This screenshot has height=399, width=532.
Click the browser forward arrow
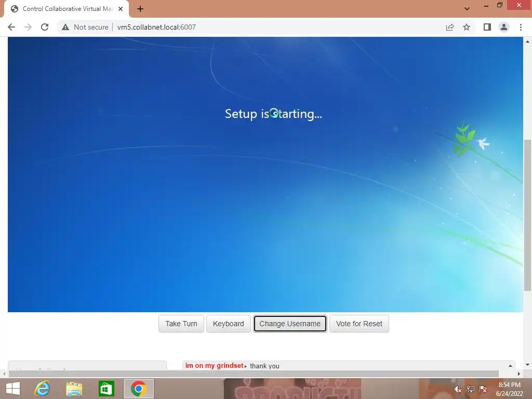click(x=28, y=27)
